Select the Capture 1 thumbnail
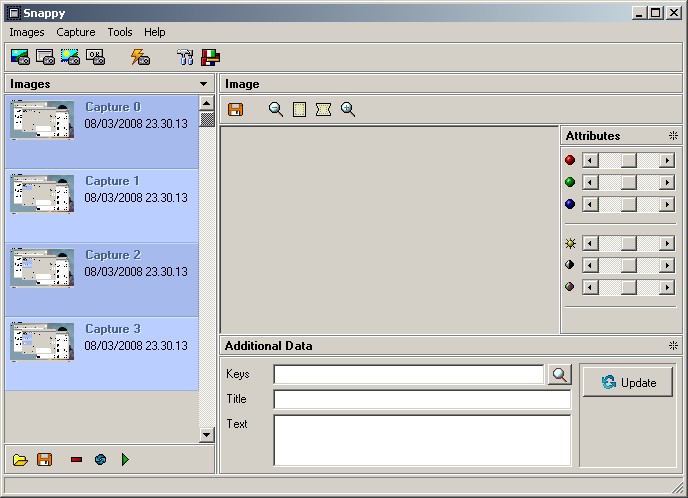688x498 pixels. point(42,194)
